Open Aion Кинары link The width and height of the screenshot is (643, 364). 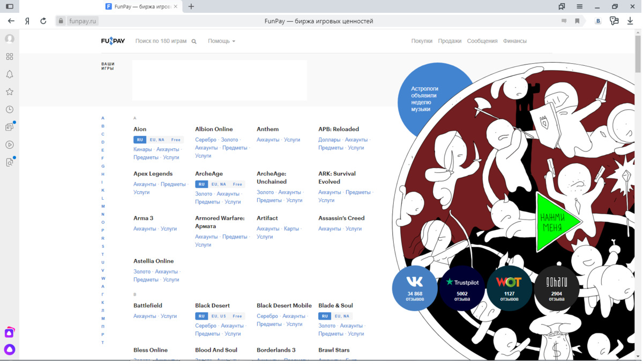coord(143,149)
